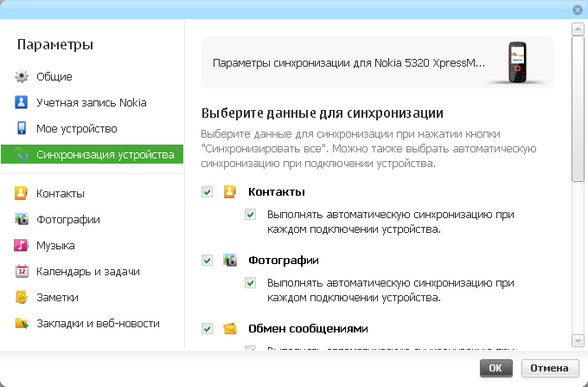
Task: Open the Синхронизация устройства settings section
Action: pos(105,155)
